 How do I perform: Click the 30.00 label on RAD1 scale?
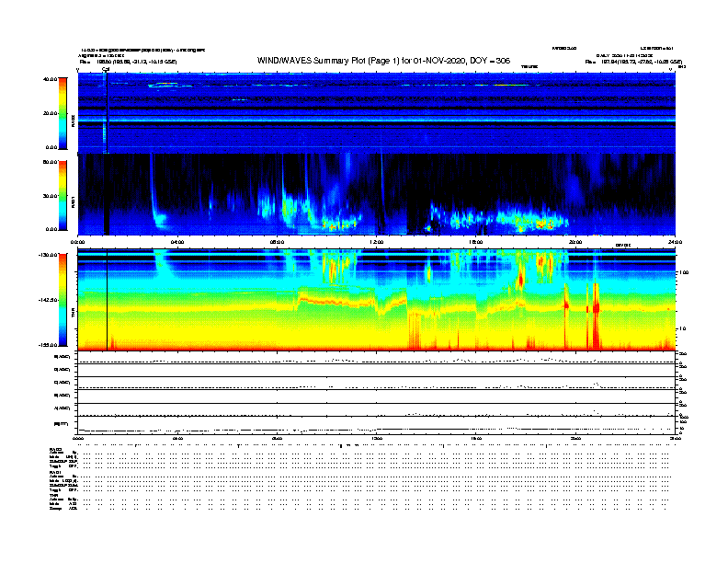pyautogui.click(x=51, y=196)
